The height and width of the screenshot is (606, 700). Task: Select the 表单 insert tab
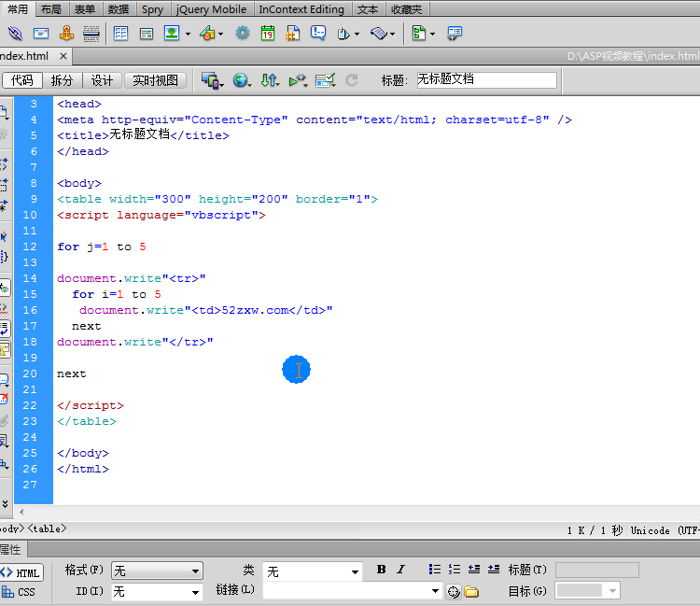(85, 9)
